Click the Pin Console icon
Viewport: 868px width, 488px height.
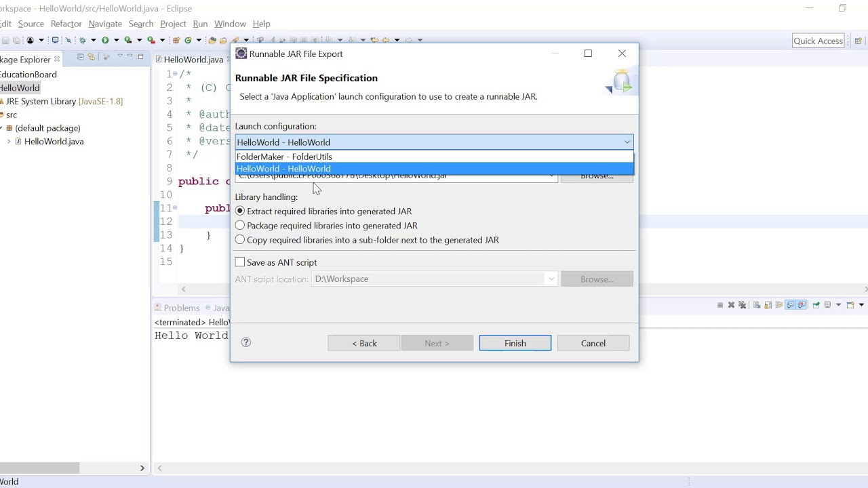816,305
